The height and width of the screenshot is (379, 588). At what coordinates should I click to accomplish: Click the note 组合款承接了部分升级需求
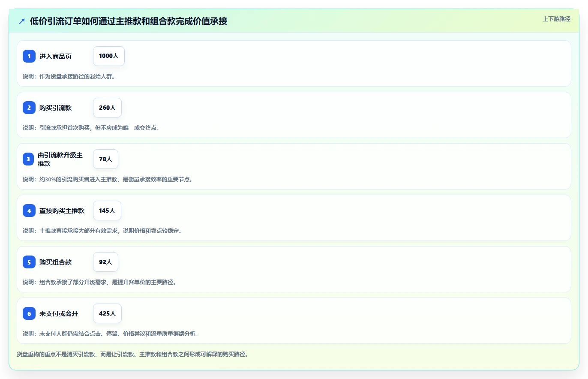pyautogui.click(x=99, y=282)
